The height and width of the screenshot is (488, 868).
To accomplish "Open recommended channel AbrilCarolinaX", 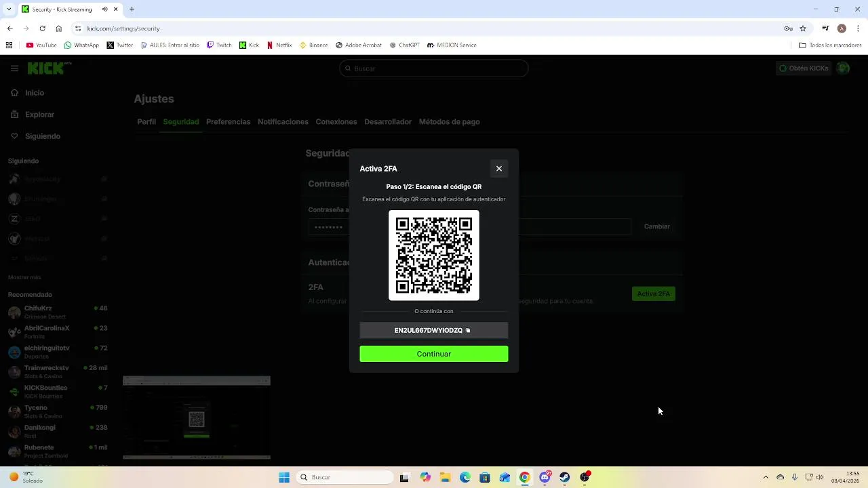I will coord(58,332).
